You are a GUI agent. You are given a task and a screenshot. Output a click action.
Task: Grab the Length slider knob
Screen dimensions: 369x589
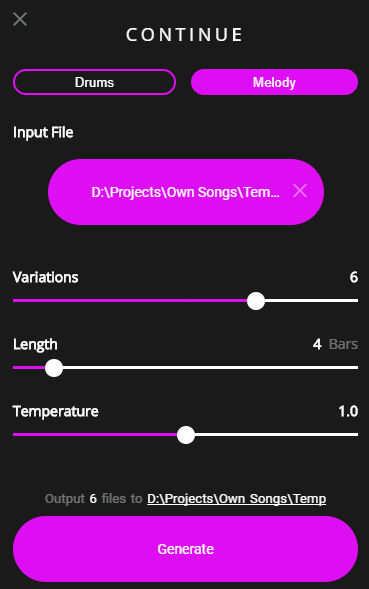[x=54, y=368]
